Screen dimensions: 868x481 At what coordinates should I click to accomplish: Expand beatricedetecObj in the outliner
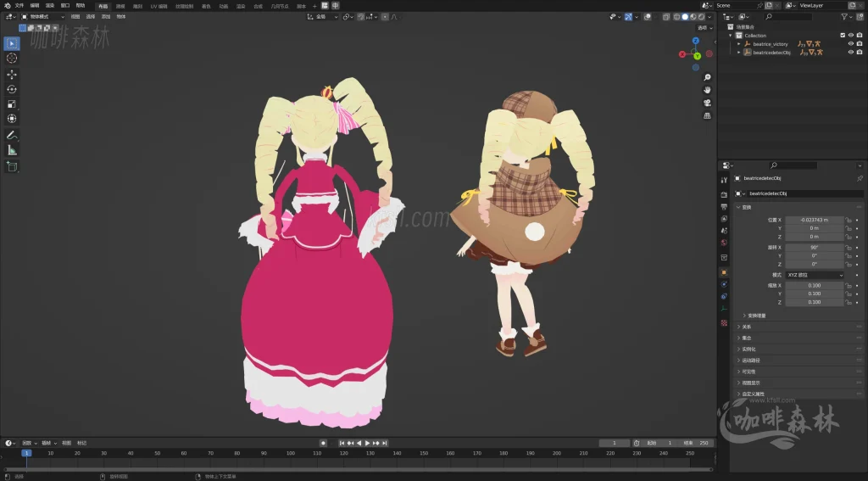(739, 52)
